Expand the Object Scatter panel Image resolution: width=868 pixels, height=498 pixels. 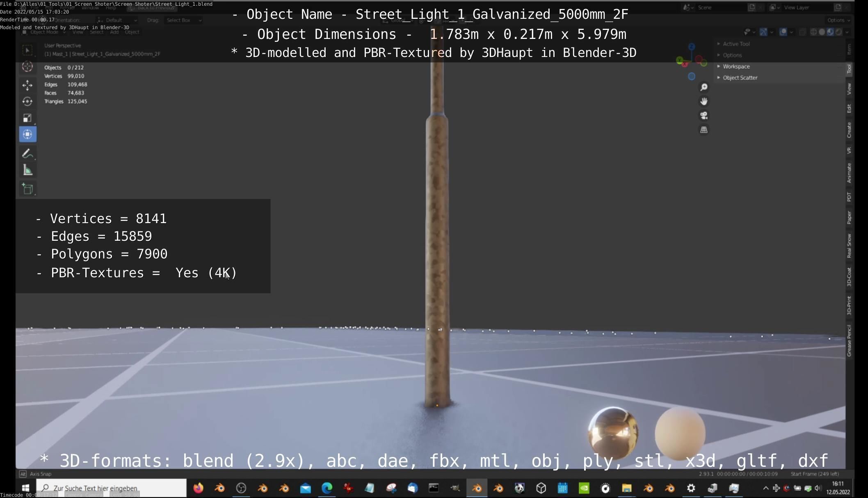pyautogui.click(x=740, y=78)
